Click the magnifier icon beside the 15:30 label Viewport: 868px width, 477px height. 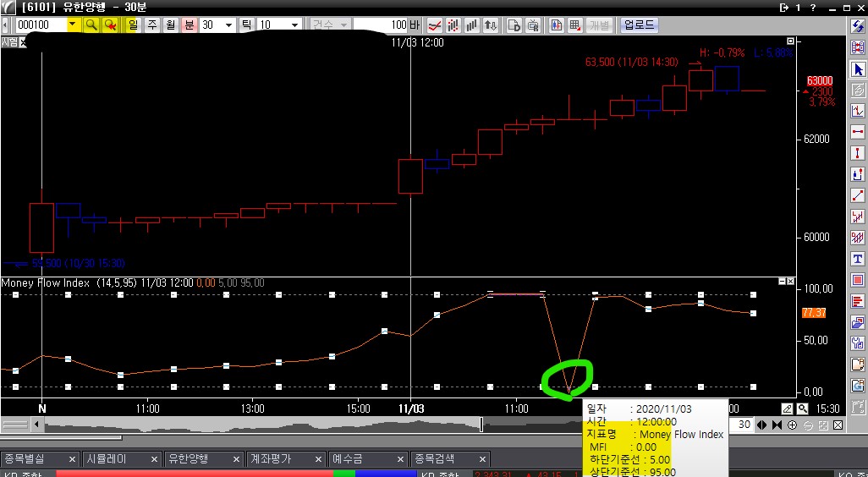point(802,408)
